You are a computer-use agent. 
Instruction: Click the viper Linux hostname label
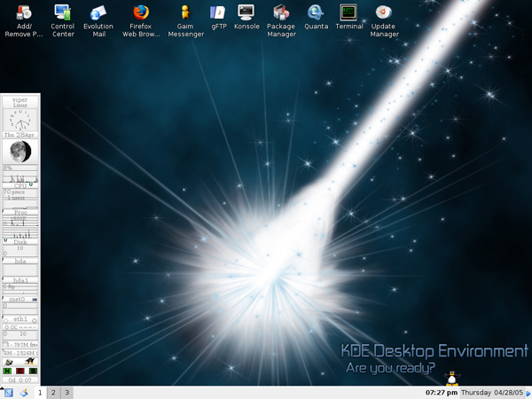pos(20,102)
